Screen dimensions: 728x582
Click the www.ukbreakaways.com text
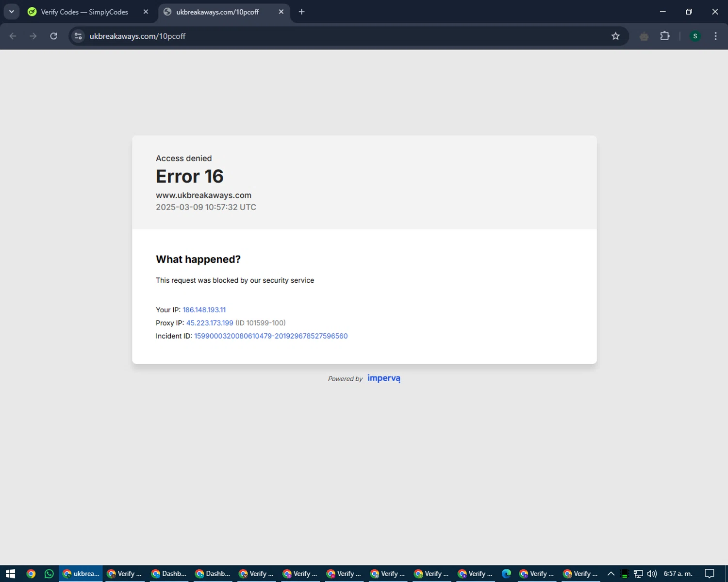point(203,195)
